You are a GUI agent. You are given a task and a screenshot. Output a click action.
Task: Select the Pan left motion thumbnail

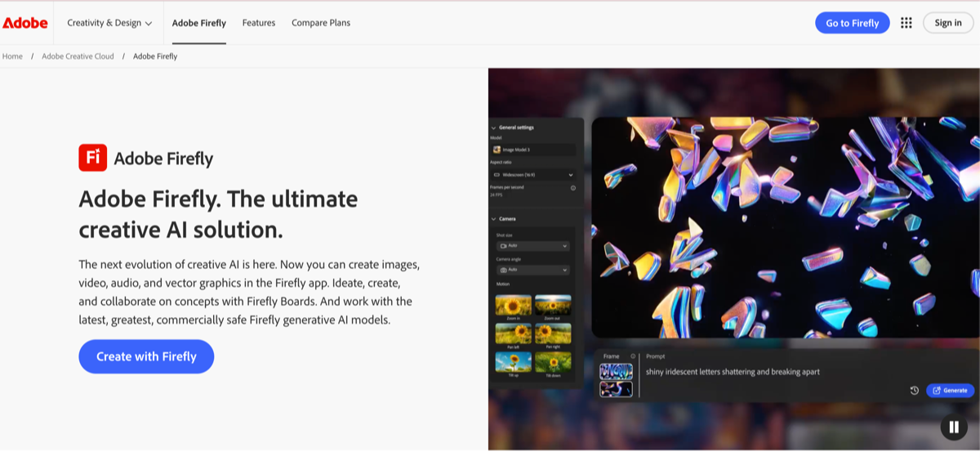[x=514, y=333]
